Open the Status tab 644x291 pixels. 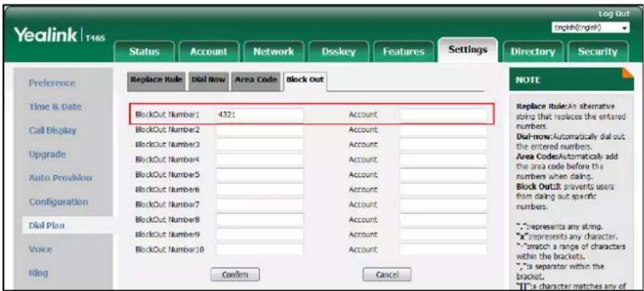(144, 52)
